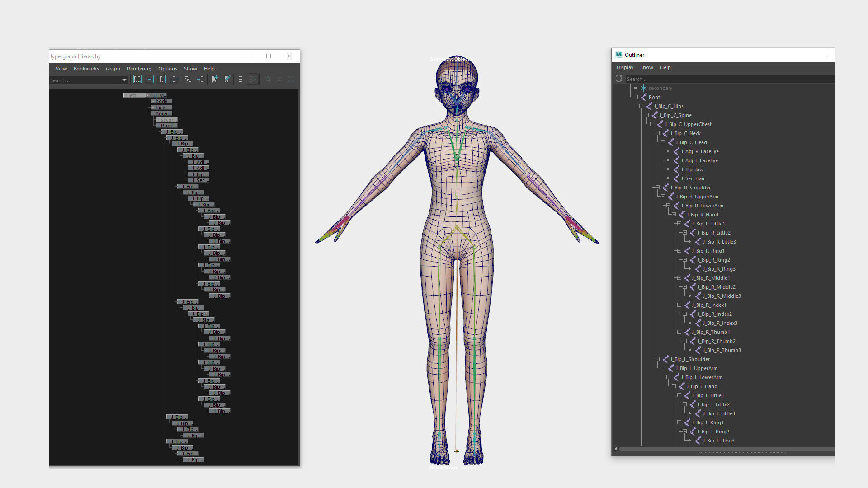Collapse the J_Bip_C_Head joint branch
This screenshot has width=868, height=488.
[x=663, y=142]
